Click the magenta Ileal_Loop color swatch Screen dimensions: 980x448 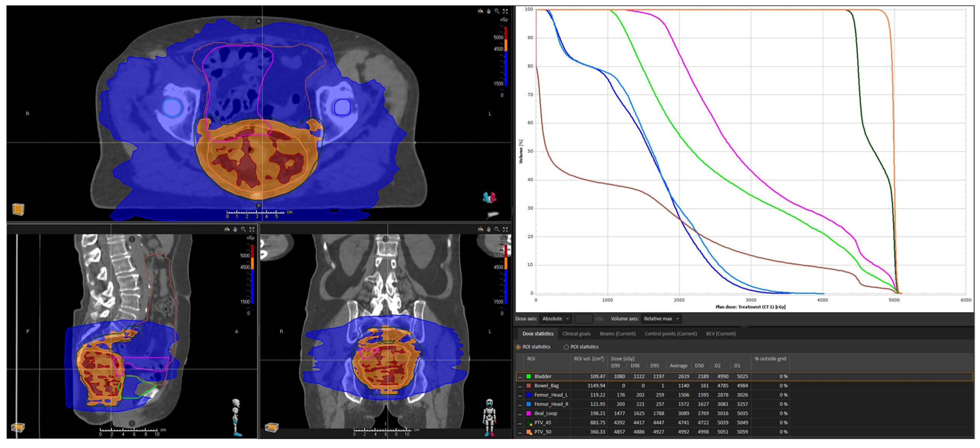(528, 413)
